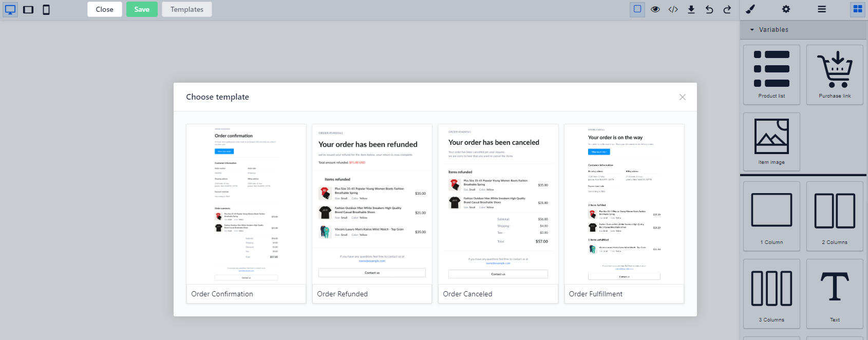Toggle component outline borders
Screen dimensions: 868x340
click(637, 9)
